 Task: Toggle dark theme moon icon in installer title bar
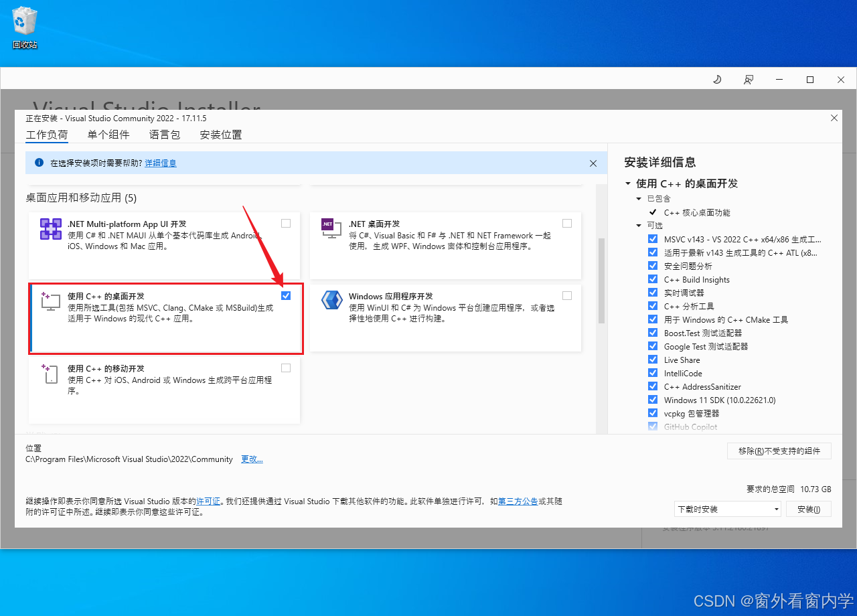(x=717, y=80)
